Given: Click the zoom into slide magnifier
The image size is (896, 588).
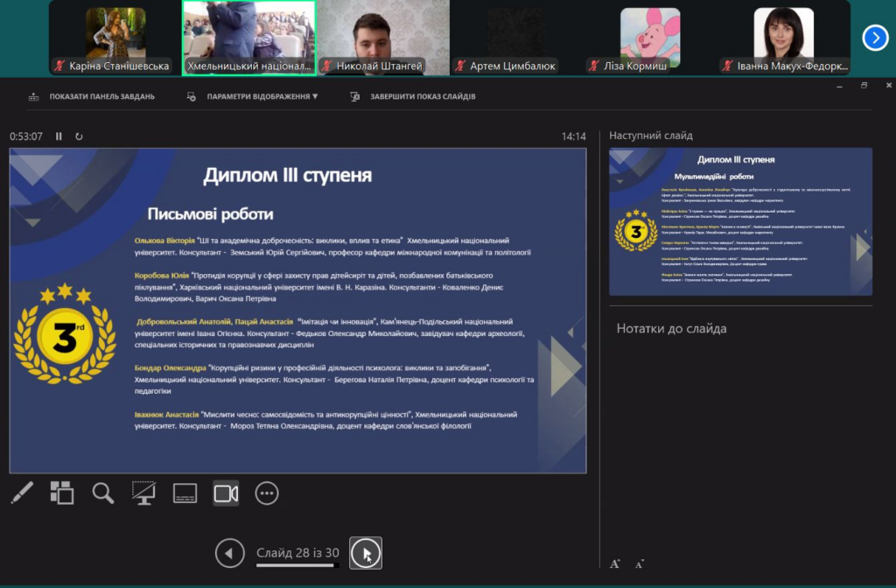Looking at the screenshot, I should 103,493.
